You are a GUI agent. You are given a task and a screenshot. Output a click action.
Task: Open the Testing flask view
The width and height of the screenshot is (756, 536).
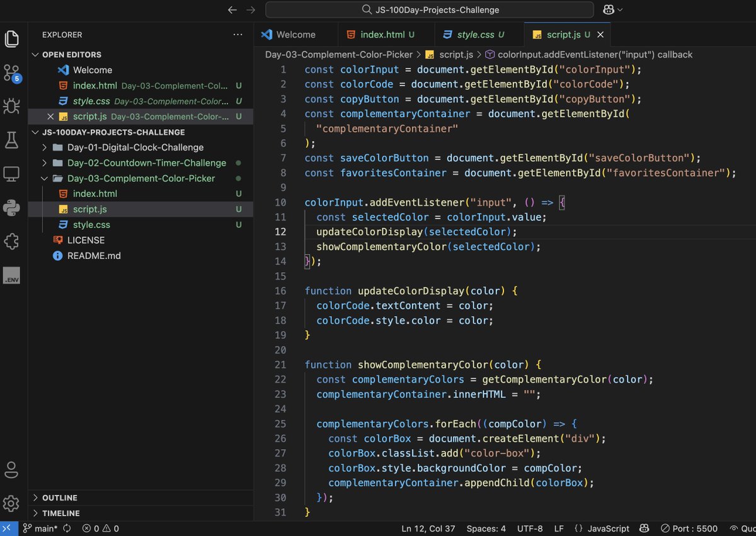11,140
